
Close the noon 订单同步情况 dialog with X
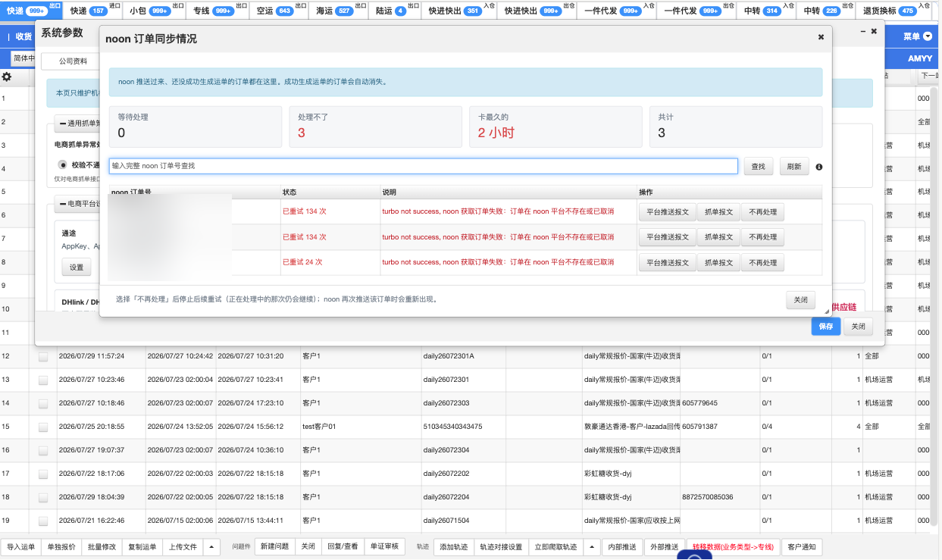821,36
